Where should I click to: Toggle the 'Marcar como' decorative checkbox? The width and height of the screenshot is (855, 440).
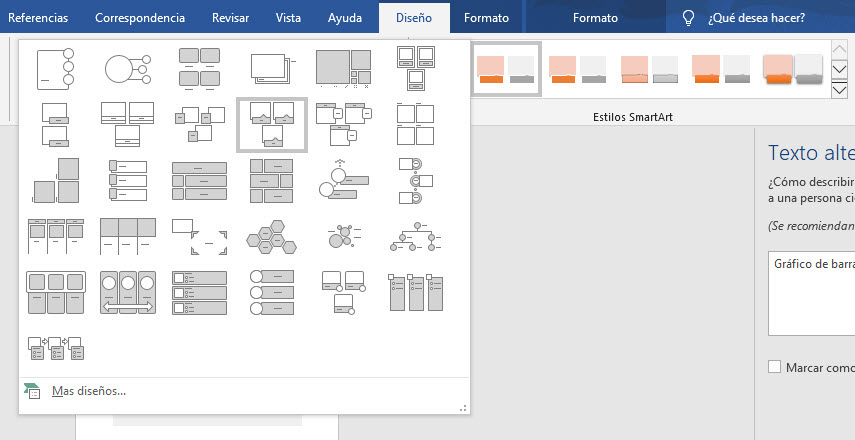pos(774,367)
